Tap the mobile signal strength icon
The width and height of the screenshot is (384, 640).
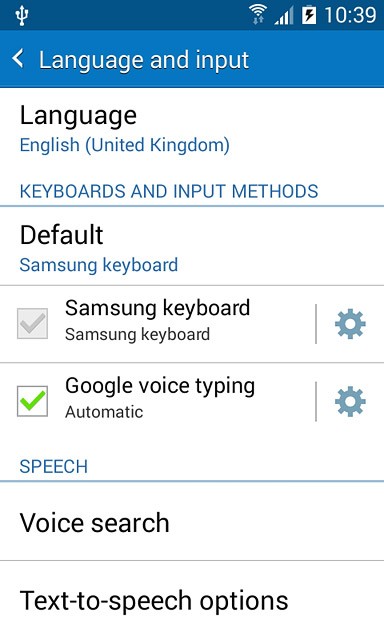[x=284, y=16]
